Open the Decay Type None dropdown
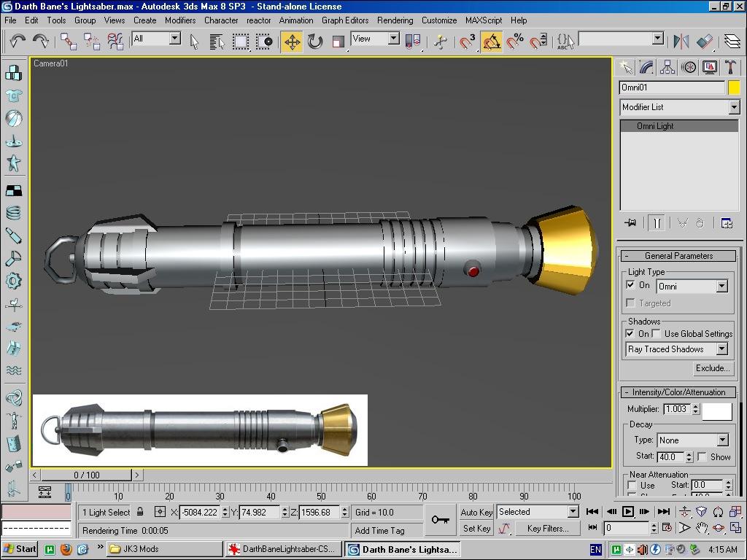The height and width of the screenshot is (560, 747). pyautogui.click(x=721, y=440)
